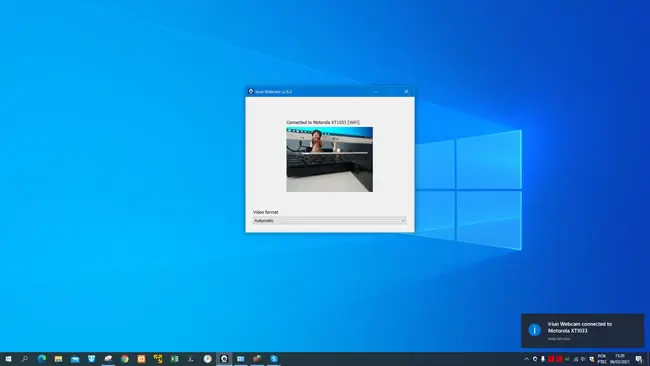Select Iriun Webcam taskbar button
The image size is (650, 366).
click(x=224, y=359)
